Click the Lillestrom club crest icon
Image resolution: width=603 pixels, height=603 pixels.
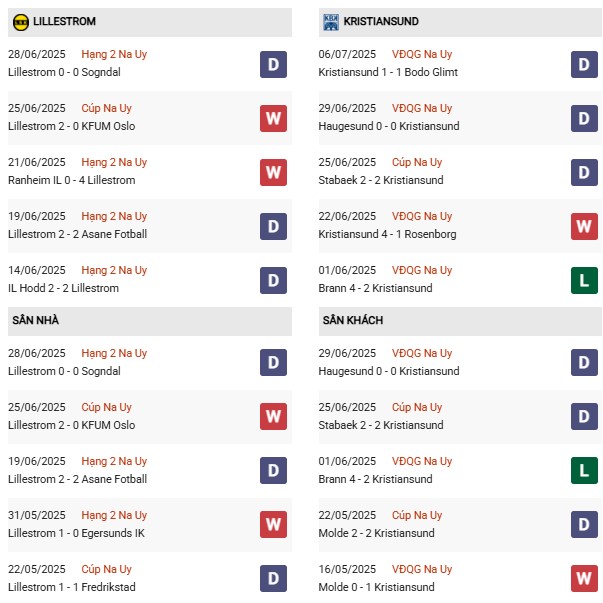[x=20, y=21]
